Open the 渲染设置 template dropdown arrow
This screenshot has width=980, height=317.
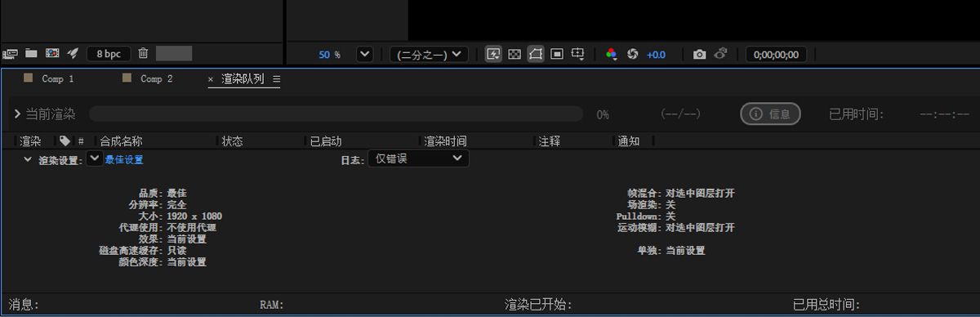coord(95,158)
